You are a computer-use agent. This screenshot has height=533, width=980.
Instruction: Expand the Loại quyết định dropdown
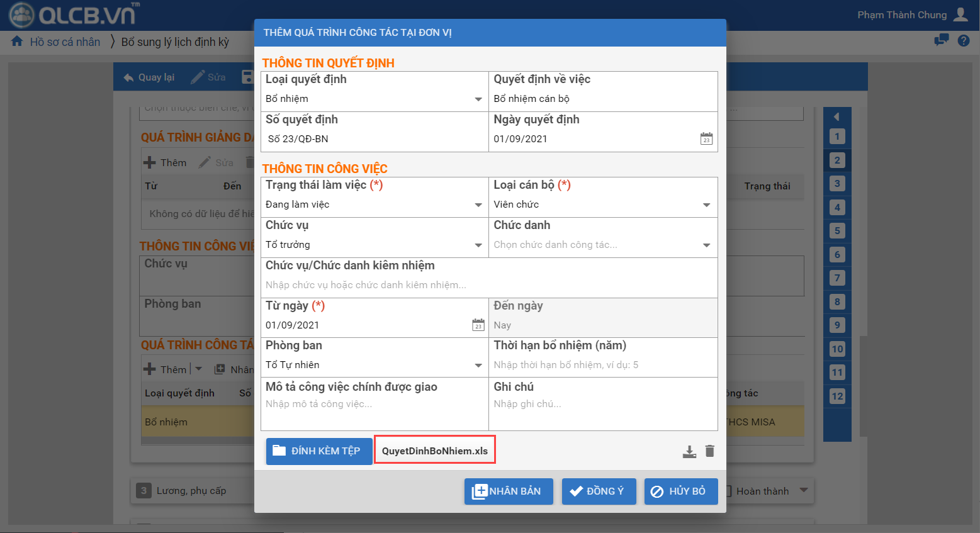(478, 99)
